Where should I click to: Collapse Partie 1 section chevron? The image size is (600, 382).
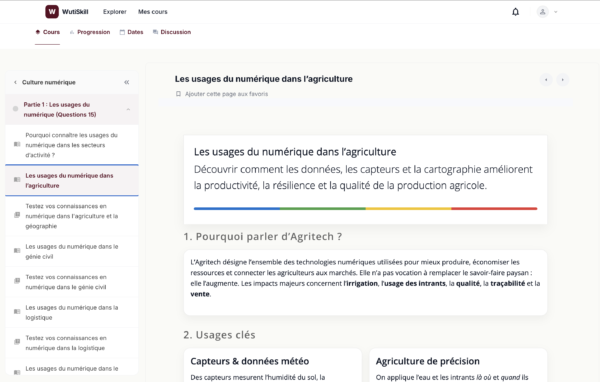point(128,109)
